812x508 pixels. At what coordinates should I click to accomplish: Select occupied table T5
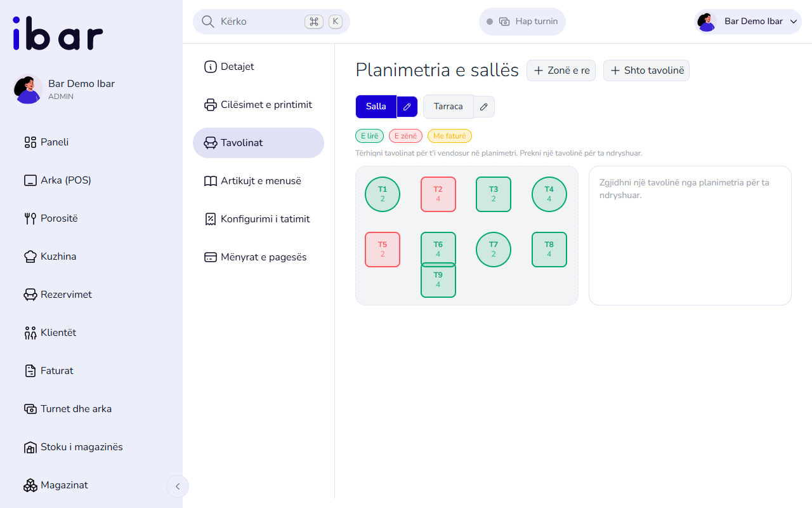383,250
